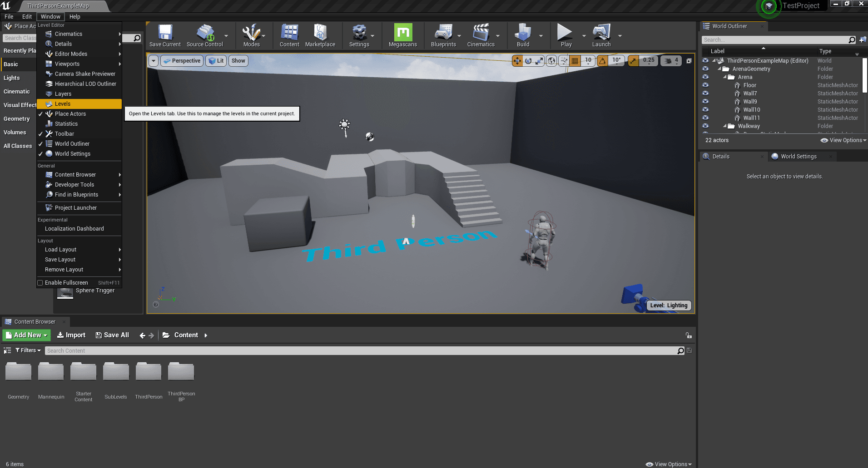868x468 pixels.
Task: Click the Launch toolbar icon
Action: [601, 35]
